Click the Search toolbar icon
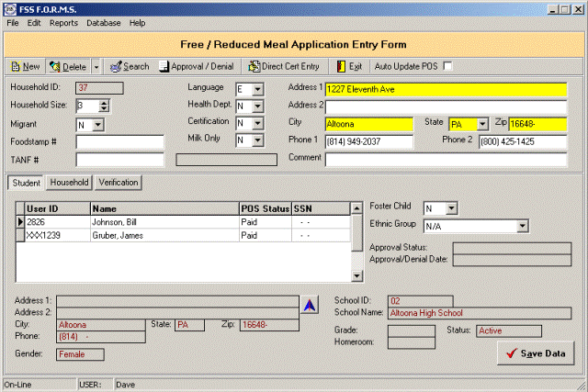Image resolution: width=588 pixels, height=392 pixels. [x=116, y=67]
